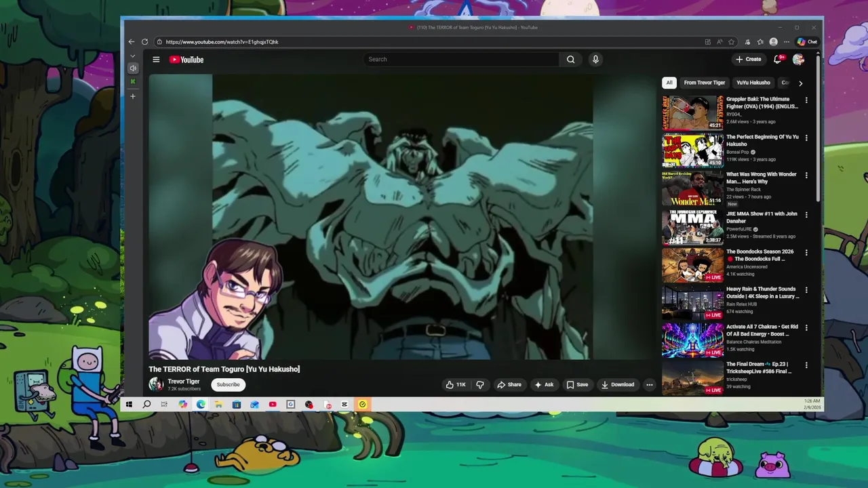Save the video to a playlist
868x488 pixels.
coord(577,384)
